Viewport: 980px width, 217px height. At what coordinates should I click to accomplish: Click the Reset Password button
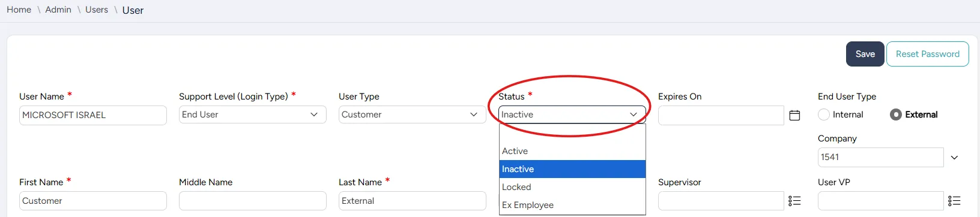(928, 54)
